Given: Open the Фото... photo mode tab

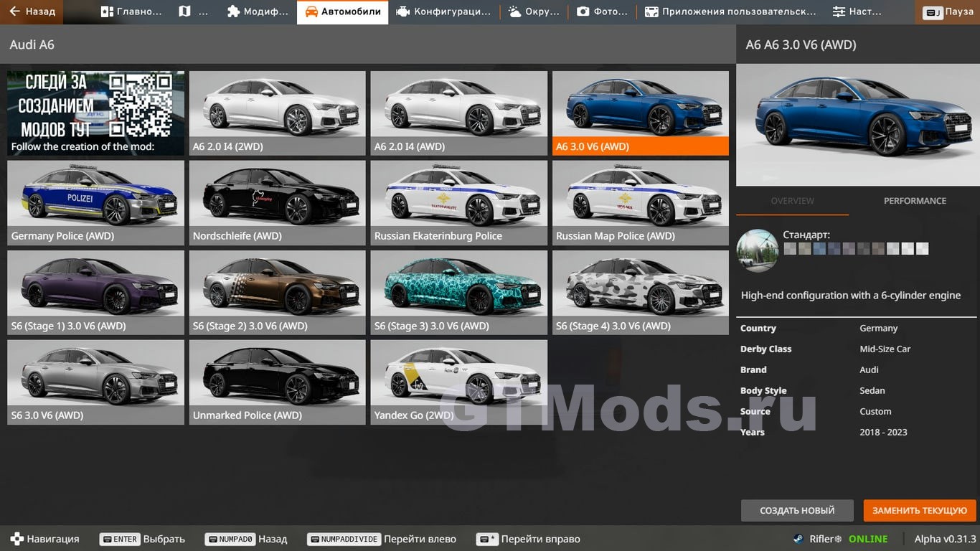Looking at the screenshot, I should (603, 11).
